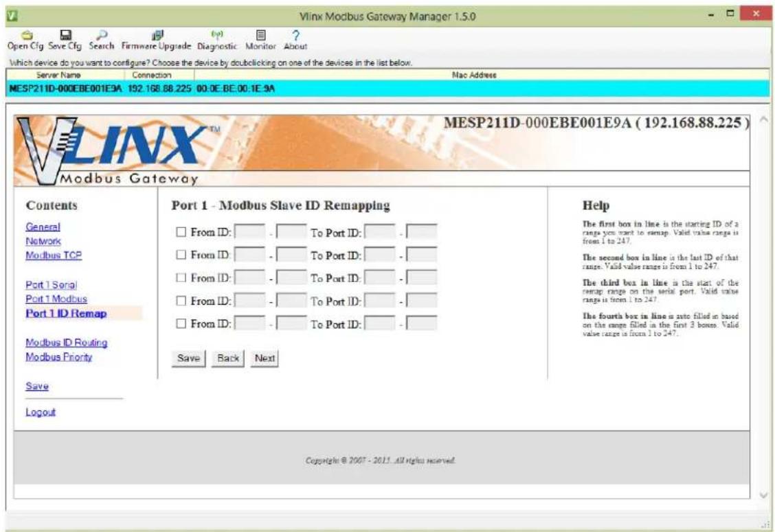Click the Server Name column header
Image resolution: width=775 pixels, height=532 pixels.
65,75
